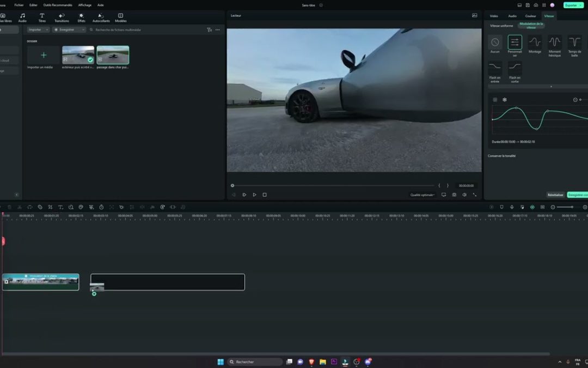Toggle the green auto-ripple icon above timeline
The width and height of the screenshot is (588, 368).
click(x=532, y=207)
